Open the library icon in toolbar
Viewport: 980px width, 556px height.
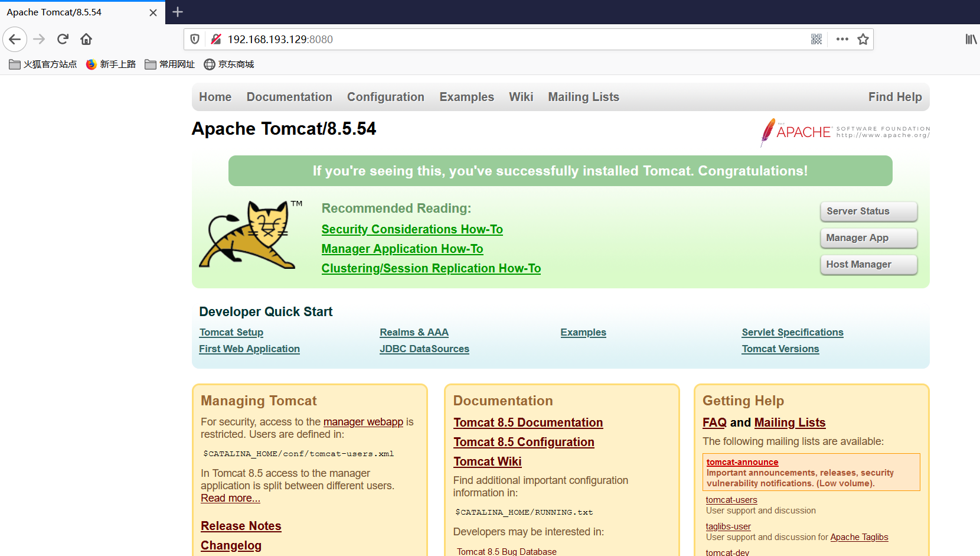971,40
